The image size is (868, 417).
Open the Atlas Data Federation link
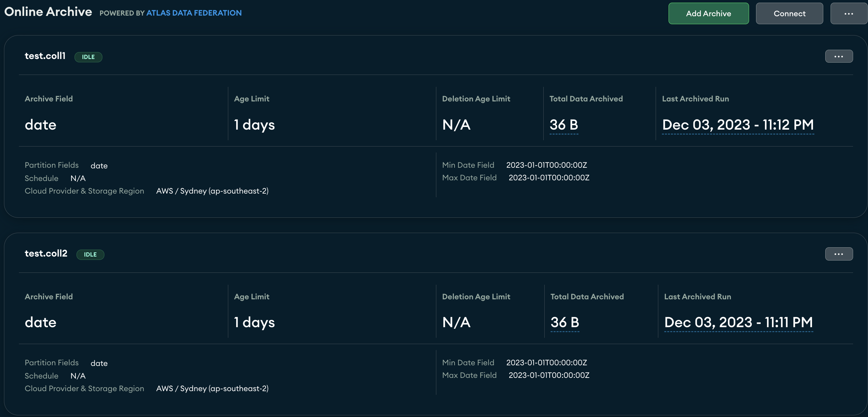pos(194,13)
